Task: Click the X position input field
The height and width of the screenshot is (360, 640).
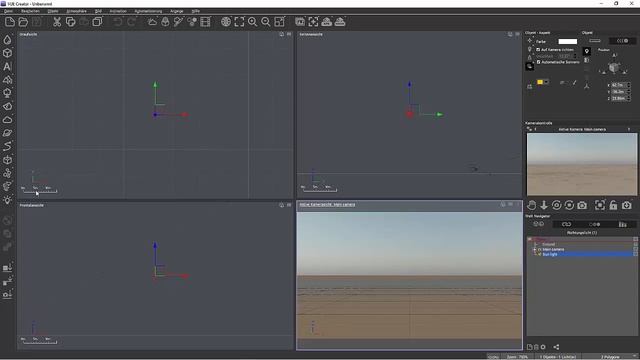Action: click(x=618, y=85)
